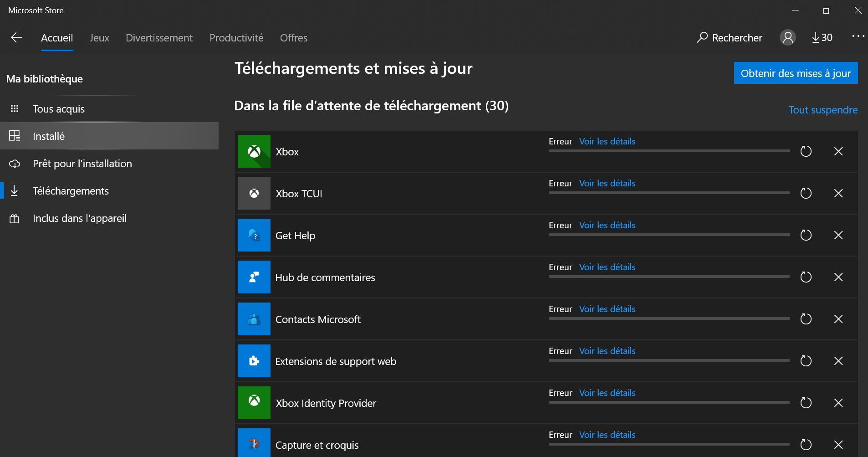The width and height of the screenshot is (868, 457).
Task: Restore down the Microsoft Store window
Action: point(827,10)
